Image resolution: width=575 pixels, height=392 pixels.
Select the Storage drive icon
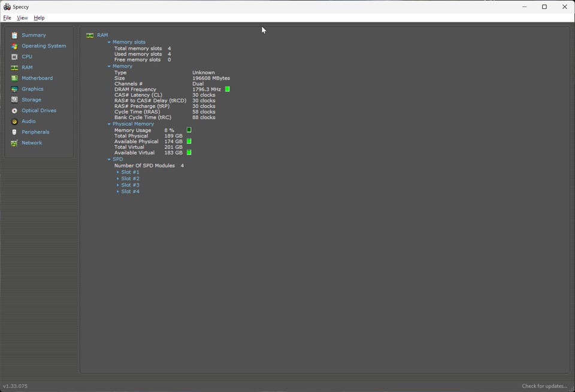pos(14,100)
